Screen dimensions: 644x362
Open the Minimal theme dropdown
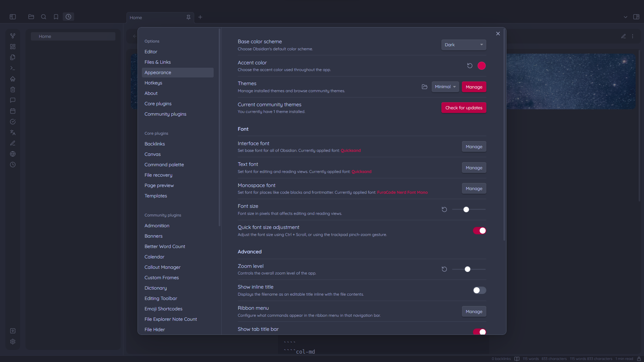pos(445,87)
